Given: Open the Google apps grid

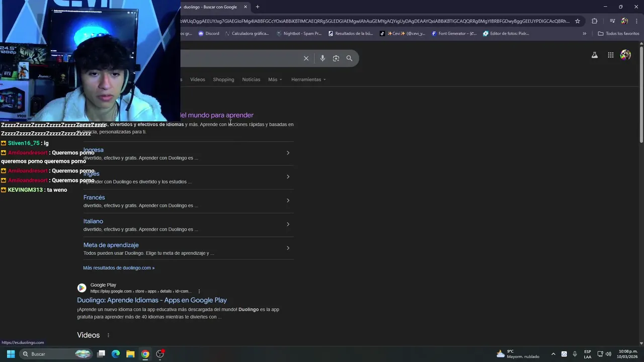Looking at the screenshot, I should 611,55.
